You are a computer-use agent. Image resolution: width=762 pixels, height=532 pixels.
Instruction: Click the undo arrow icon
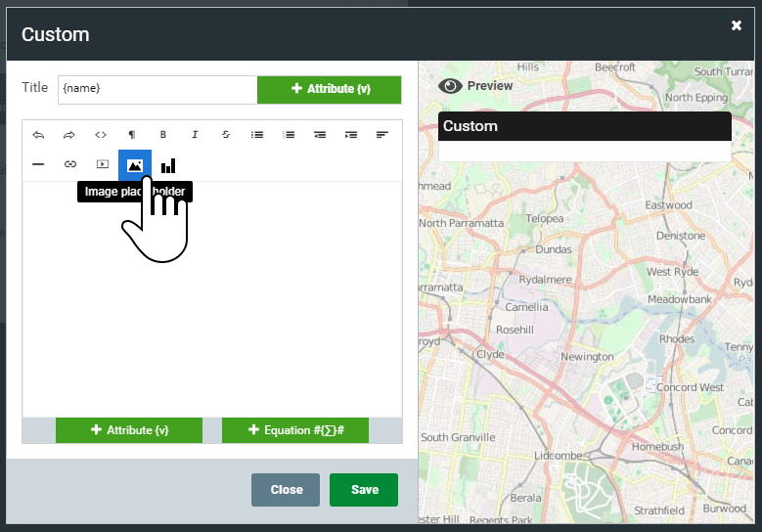pyautogui.click(x=38, y=135)
